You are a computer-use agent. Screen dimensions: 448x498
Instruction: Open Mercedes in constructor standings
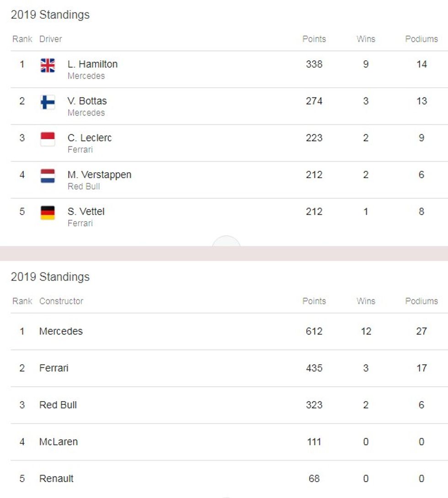tap(61, 331)
